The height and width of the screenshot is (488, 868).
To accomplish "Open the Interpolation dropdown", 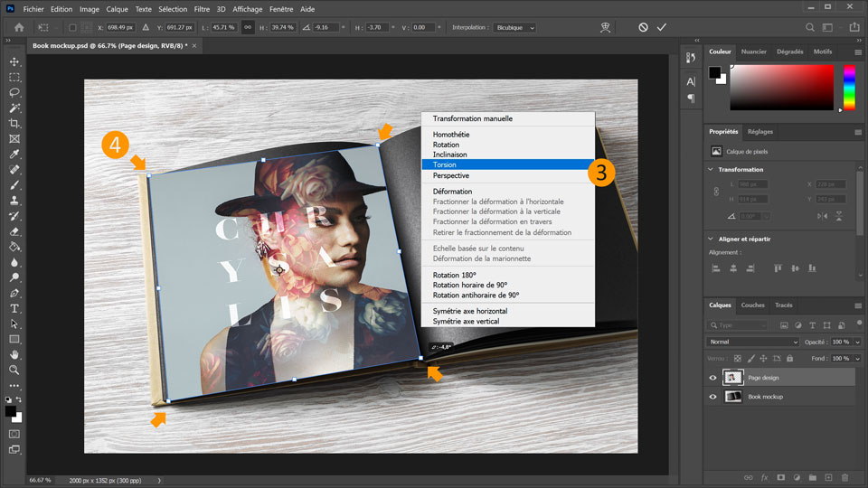I will point(514,27).
